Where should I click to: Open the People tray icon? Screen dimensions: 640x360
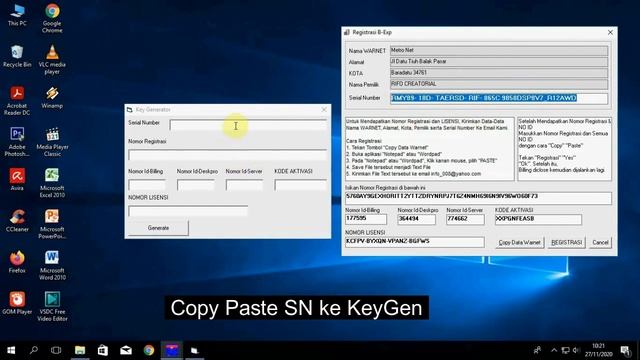click(537, 350)
